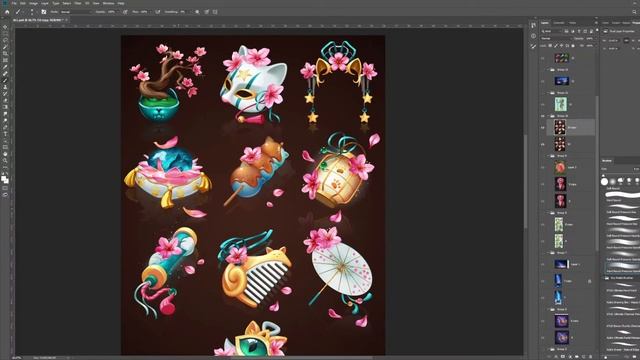Image resolution: width=640 pixels, height=360 pixels.
Task: Filter layers by pixel layer icon
Action: 566,31
